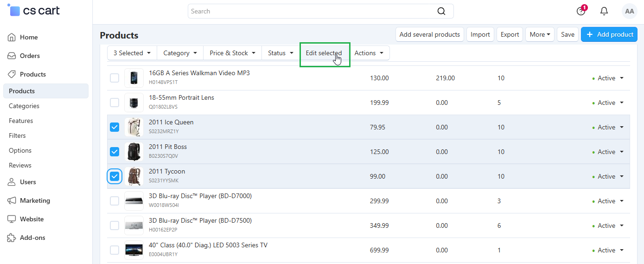Click the Save button

coord(568,34)
